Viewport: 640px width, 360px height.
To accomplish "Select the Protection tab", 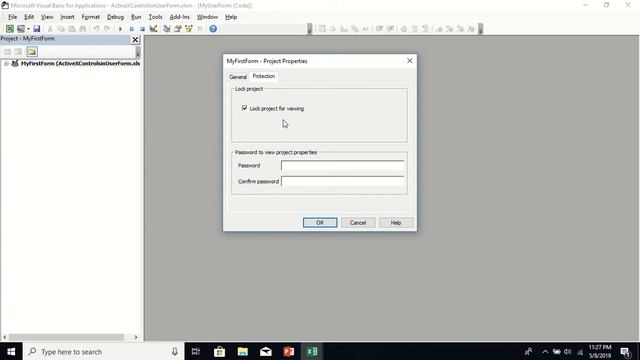I will (264, 76).
